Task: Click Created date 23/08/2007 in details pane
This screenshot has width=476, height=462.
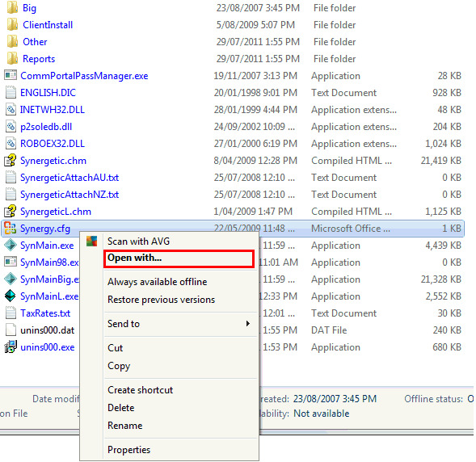Action: pyautogui.click(x=335, y=399)
